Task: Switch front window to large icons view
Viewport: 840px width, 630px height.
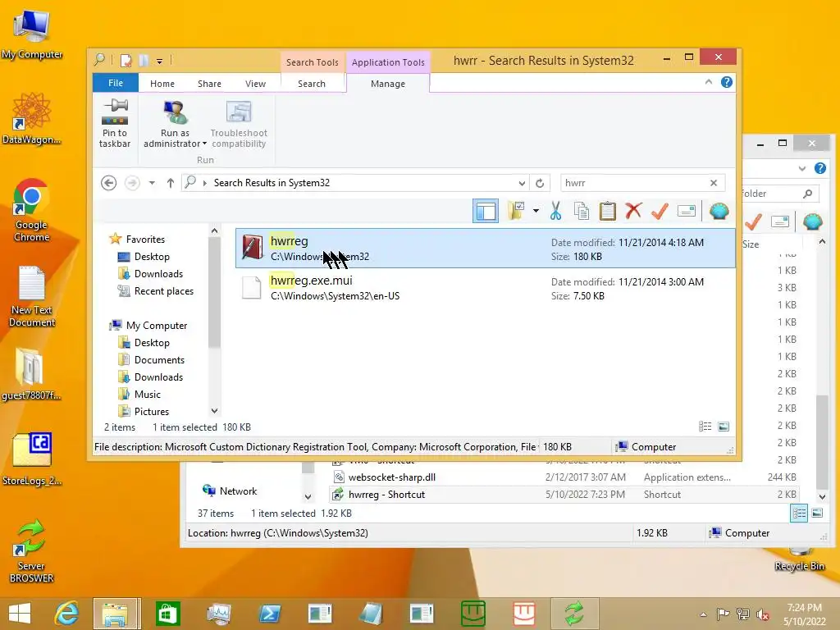Action: (x=724, y=427)
